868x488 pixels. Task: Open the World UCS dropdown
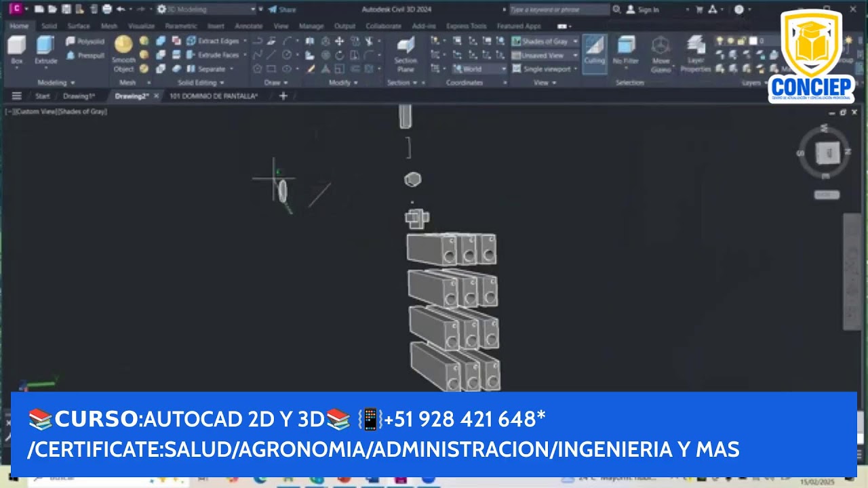(479, 68)
